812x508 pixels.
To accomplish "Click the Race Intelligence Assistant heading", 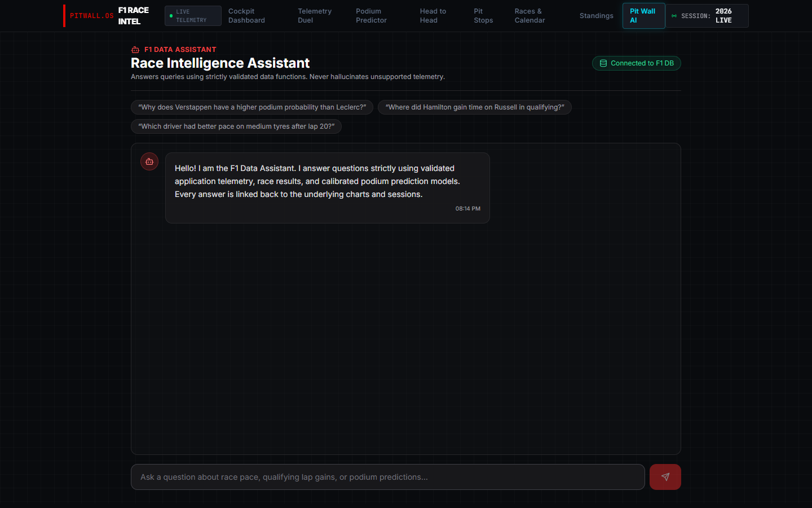I will 220,63.
